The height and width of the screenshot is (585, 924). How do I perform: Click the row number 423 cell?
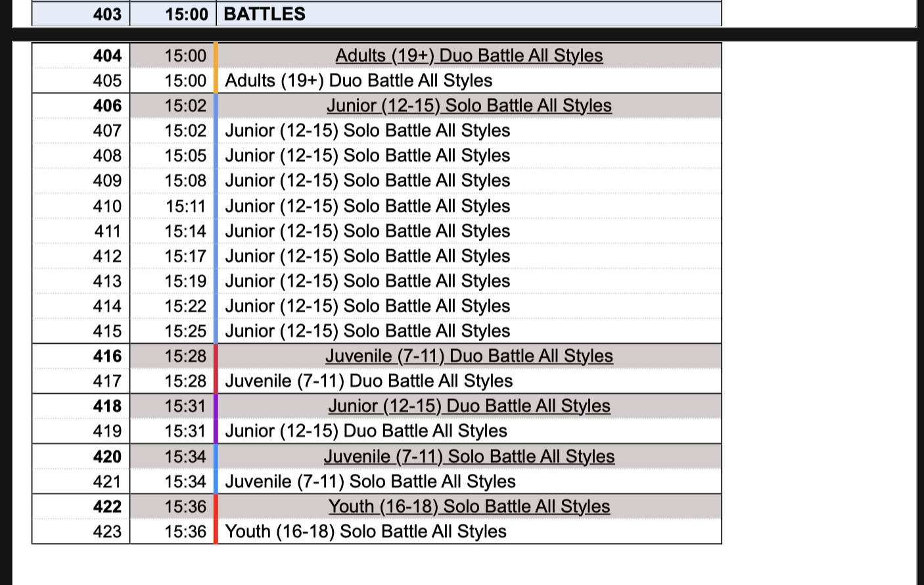(107, 532)
